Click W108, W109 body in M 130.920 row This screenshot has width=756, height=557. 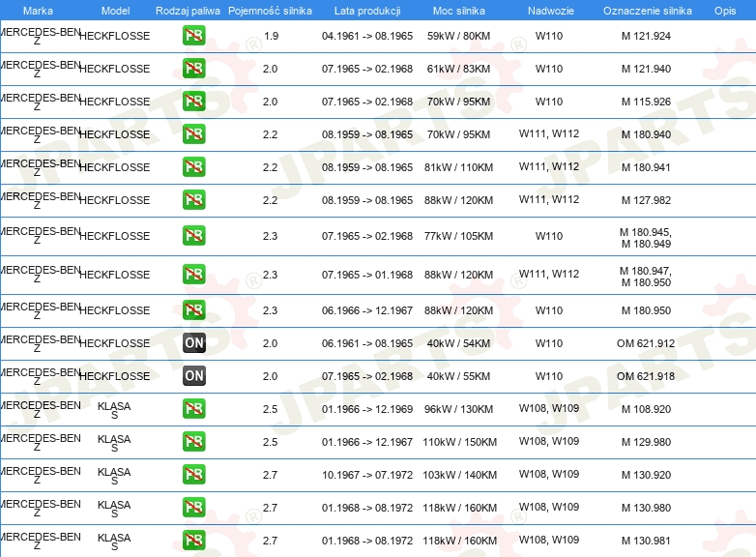[549, 474]
